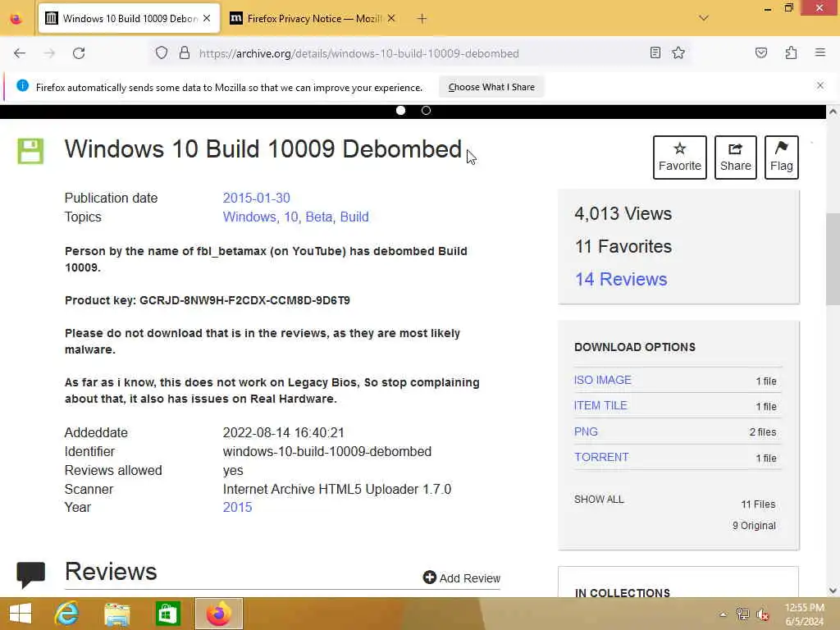
Task: Open the 10 topic link
Action: [291, 217]
